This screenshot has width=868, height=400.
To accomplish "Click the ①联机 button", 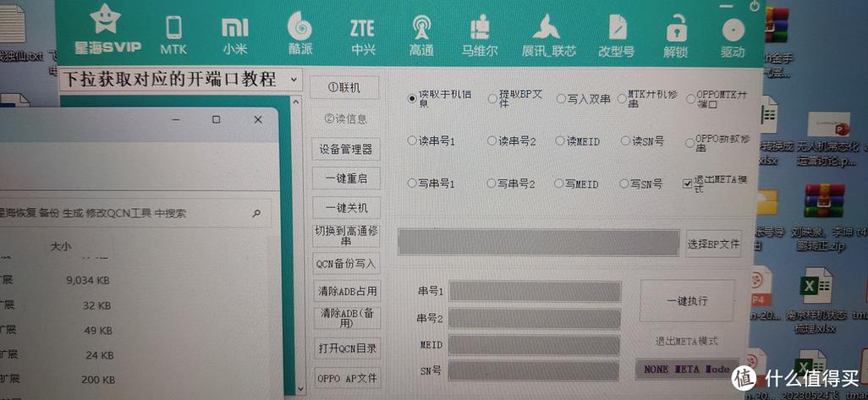I will point(344,88).
